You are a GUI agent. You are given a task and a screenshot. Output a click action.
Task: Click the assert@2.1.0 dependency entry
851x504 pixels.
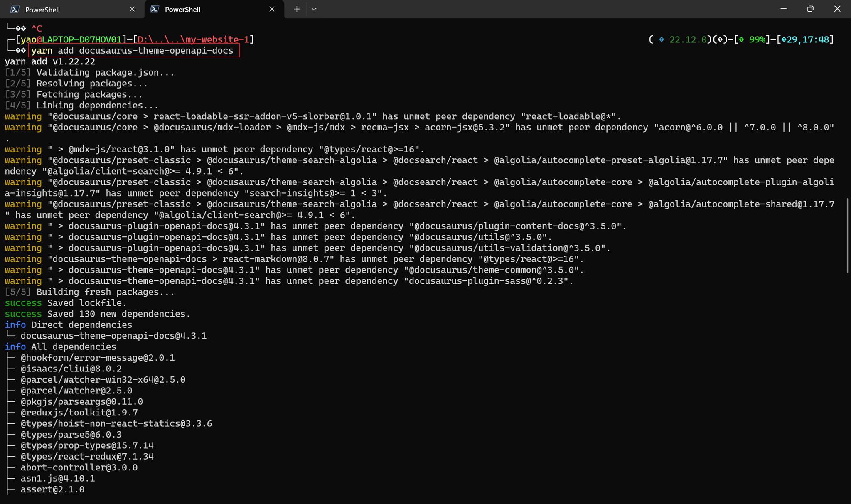(x=52, y=489)
